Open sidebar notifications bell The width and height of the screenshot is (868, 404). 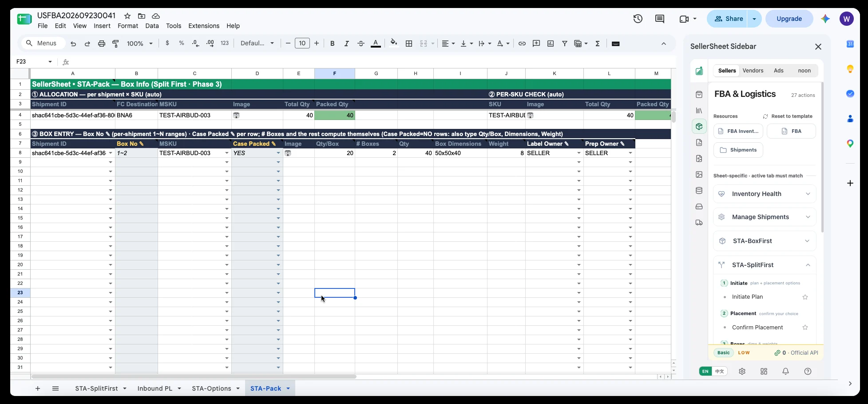click(785, 371)
